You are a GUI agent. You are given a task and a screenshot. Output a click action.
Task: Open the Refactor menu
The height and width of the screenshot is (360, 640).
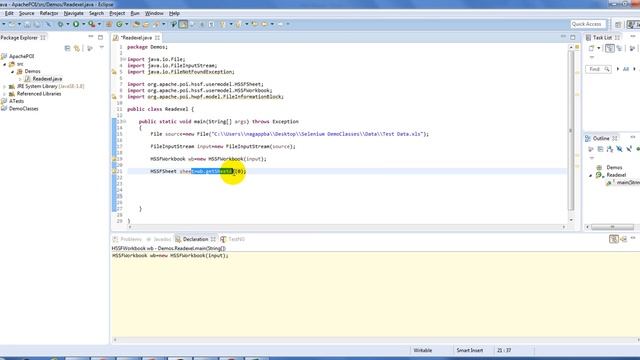[49, 13]
